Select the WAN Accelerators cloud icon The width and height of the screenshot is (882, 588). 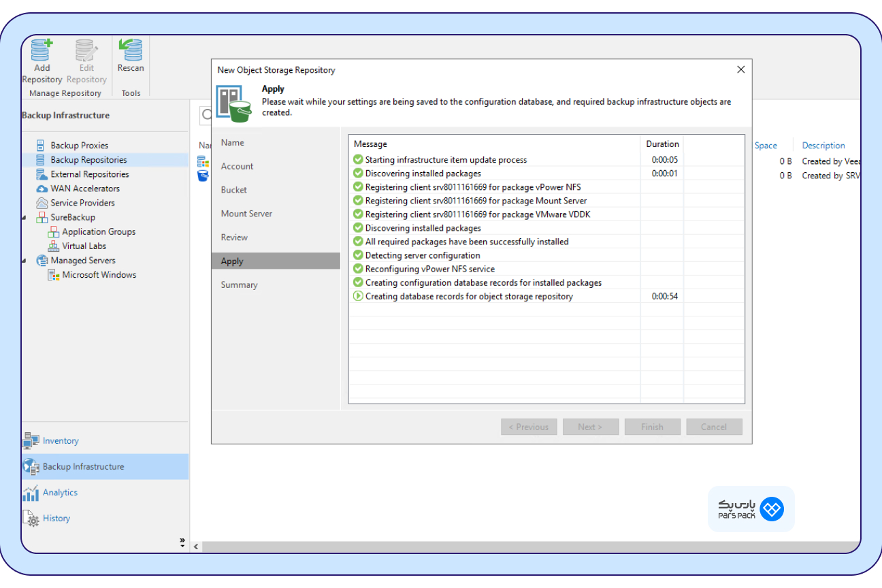42,189
